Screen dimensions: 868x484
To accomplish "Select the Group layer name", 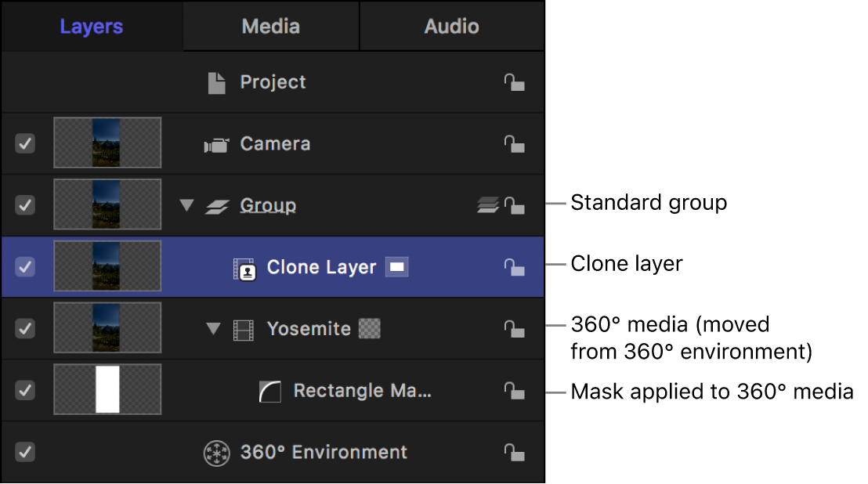I will (268, 204).
